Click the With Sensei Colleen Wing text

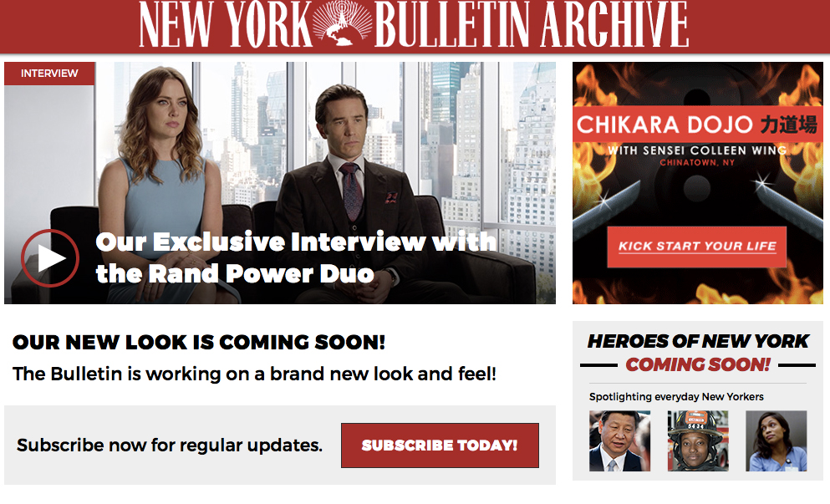[696, 150]
